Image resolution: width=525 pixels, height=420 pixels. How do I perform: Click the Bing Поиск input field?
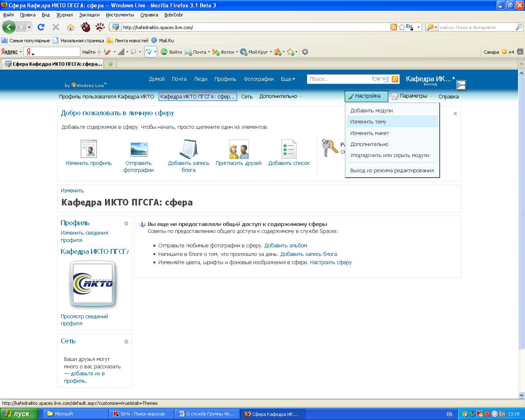340,79
